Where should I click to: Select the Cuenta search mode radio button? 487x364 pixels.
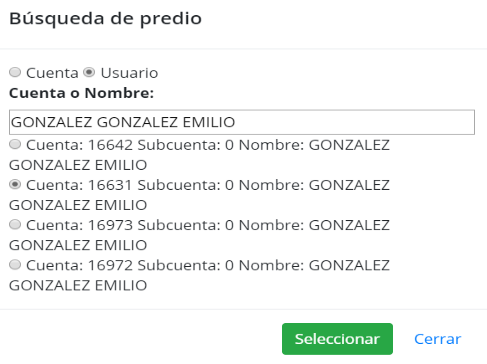[15, 72]
